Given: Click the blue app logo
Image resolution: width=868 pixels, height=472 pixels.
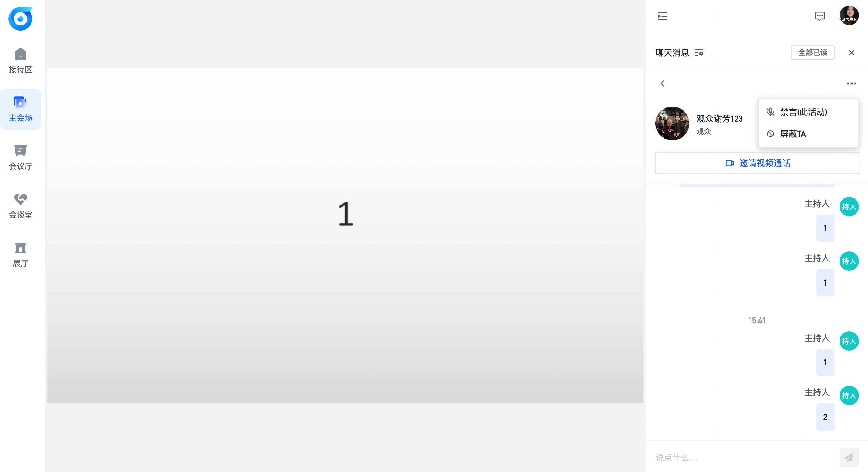Looking at the screenshot, I should click(x=21, y=18).
